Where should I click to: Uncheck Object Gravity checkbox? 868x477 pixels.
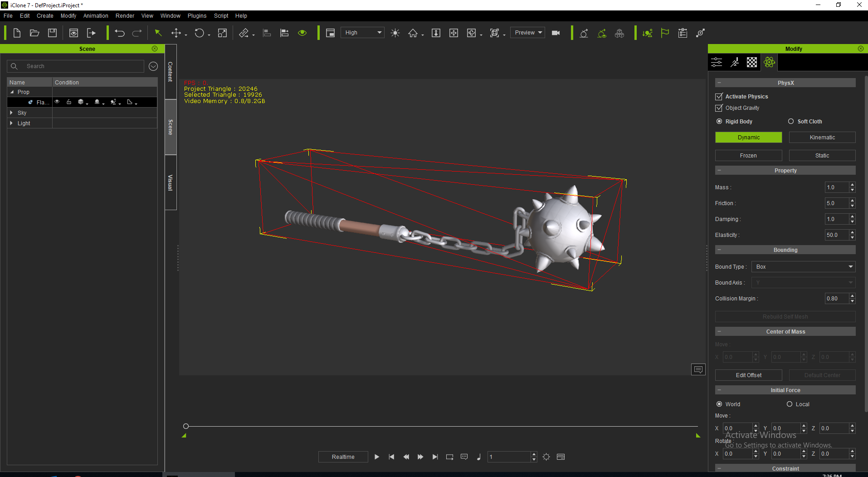click(719, 108)
